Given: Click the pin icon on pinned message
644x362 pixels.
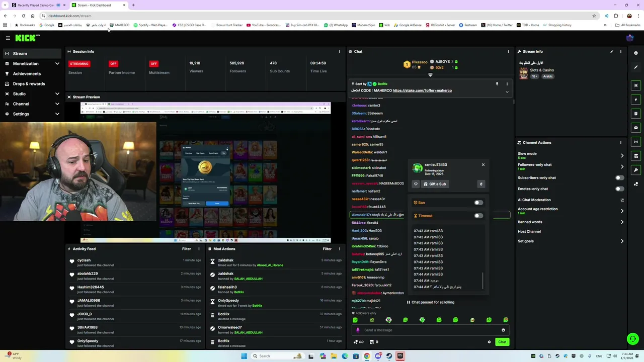Looking at the screenshot, I should (497, 84).
